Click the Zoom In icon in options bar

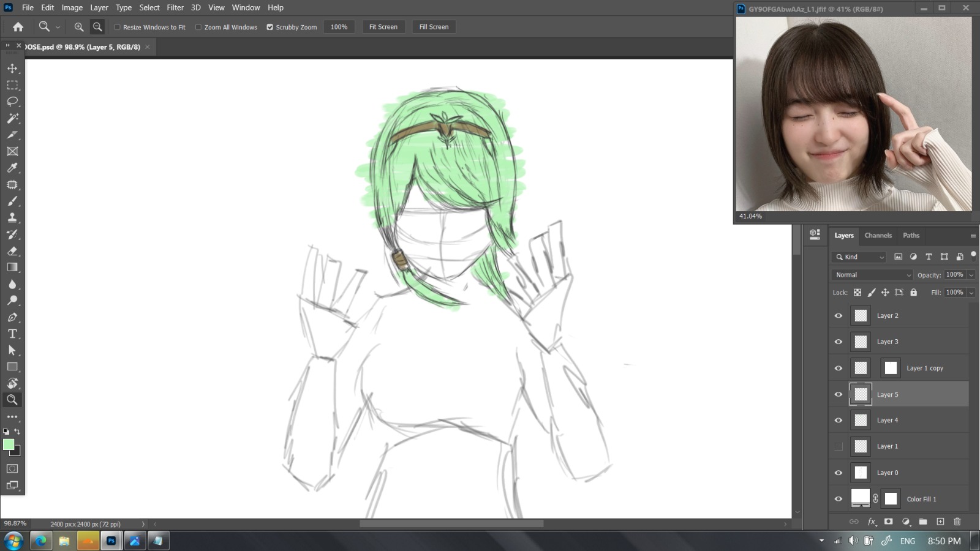coord(79,27)
